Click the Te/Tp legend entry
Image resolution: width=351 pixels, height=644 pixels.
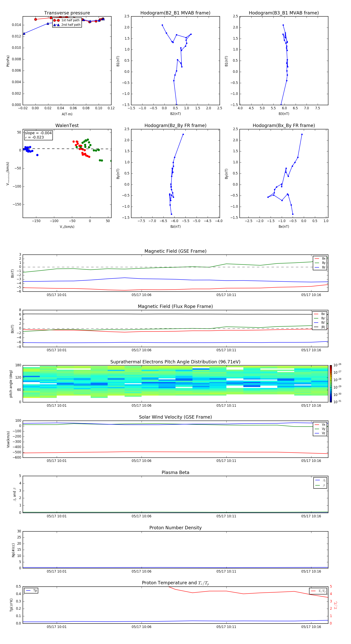pos(318,591)
